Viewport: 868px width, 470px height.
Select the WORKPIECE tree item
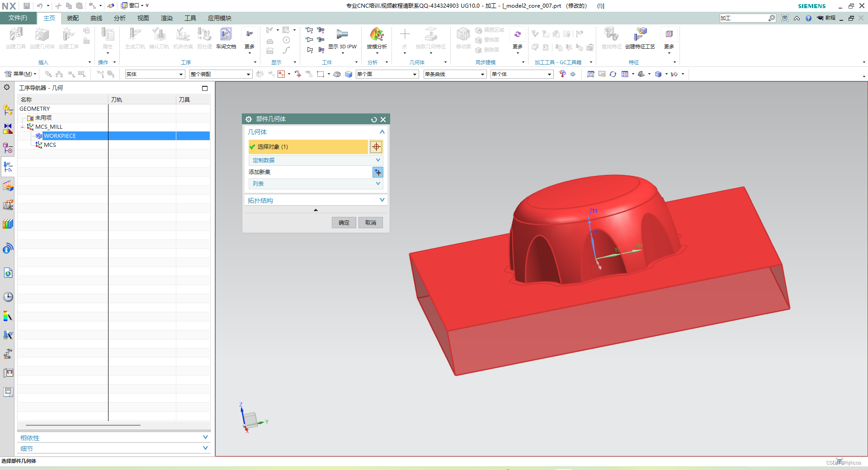tap(60, 136)
